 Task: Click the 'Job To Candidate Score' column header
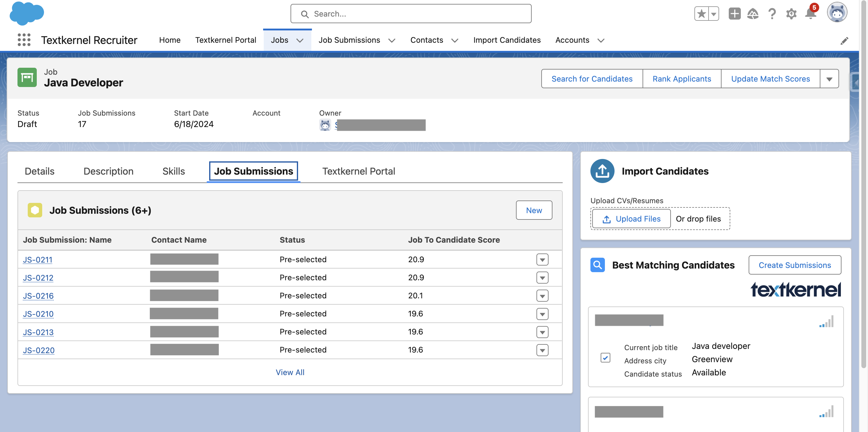click(x=454, y=240)
